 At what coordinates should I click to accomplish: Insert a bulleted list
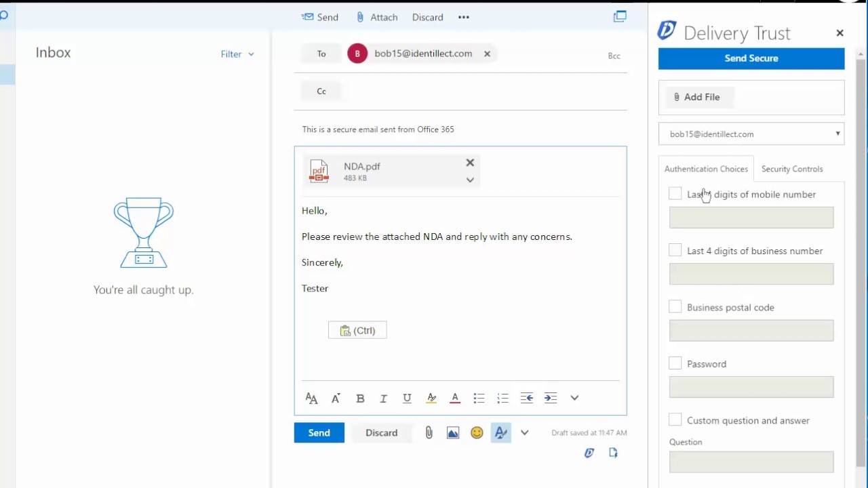(x=479, y=399)
